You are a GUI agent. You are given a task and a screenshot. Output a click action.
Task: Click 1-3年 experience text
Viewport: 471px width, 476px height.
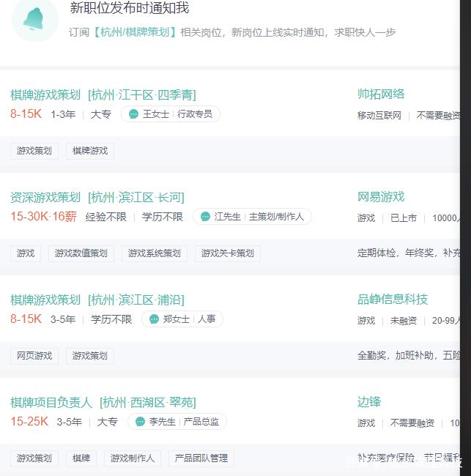click(63, 114)
